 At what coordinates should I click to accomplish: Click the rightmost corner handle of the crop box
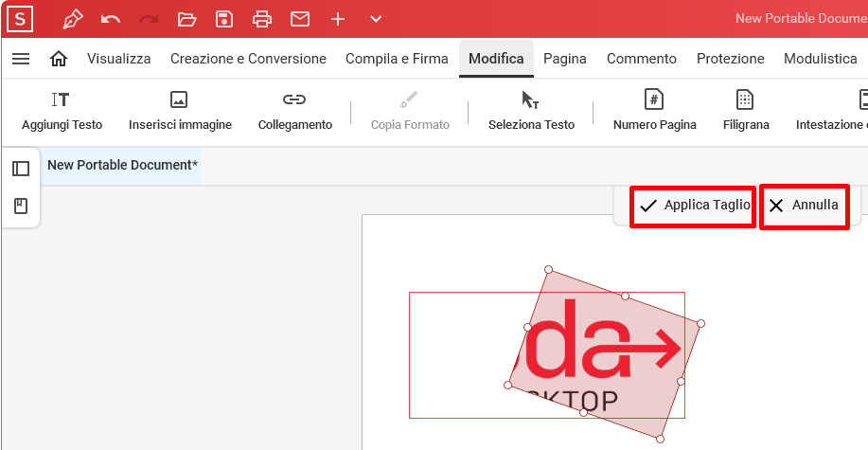[700, 324]
